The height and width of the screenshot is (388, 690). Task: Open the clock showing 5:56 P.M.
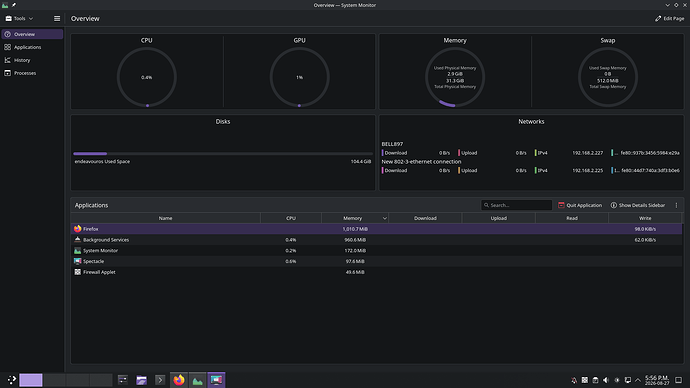657,380
